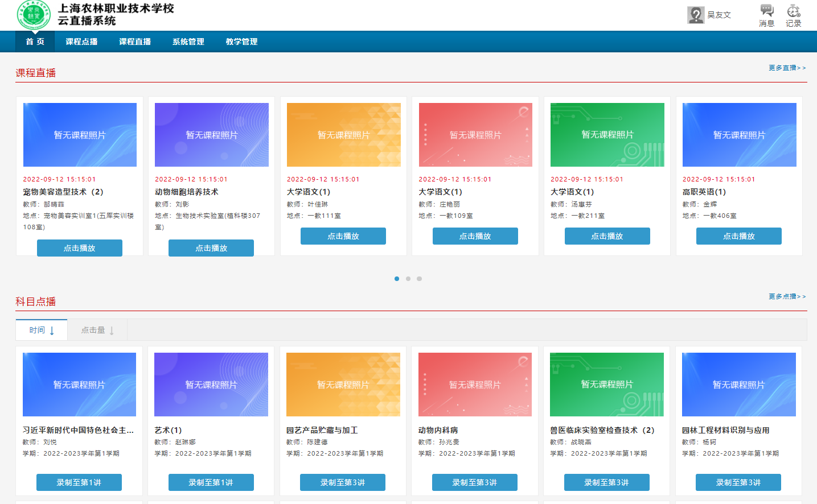Open the 课程直播 menu

tap(135, 42)
